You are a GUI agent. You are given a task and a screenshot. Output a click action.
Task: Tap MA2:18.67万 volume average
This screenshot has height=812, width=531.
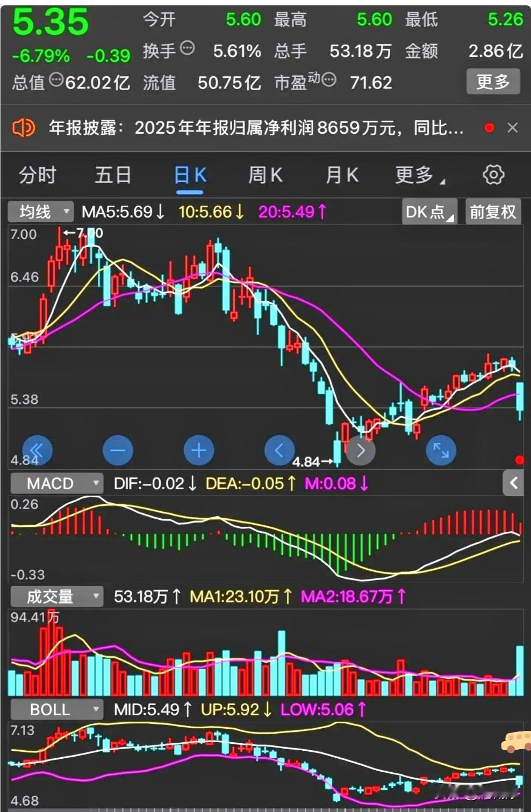tap(354, 596)
